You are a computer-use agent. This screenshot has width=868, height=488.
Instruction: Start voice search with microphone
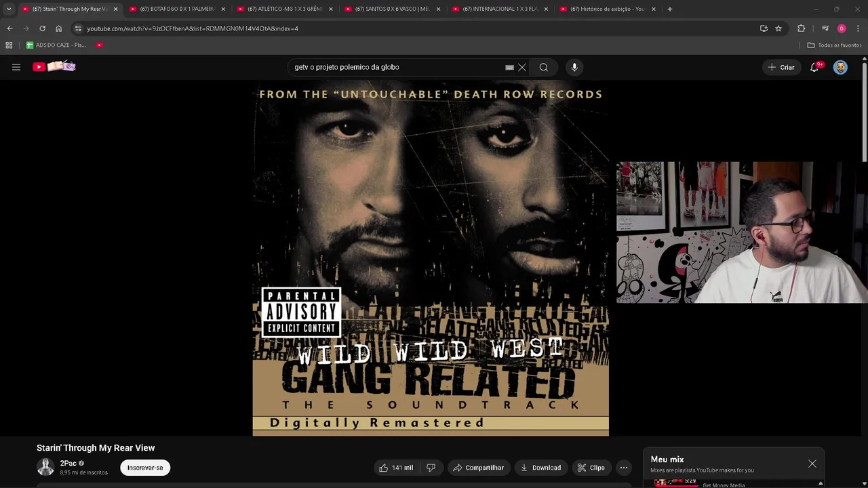tap(574, 67)
